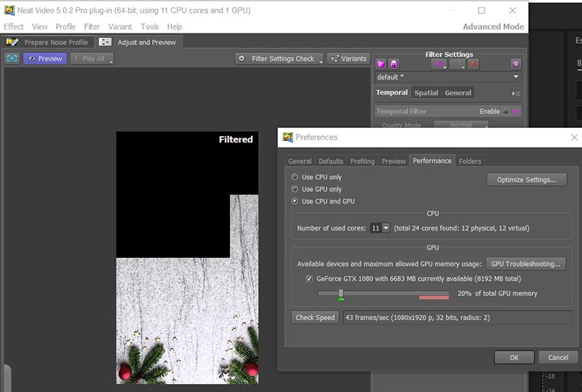
Task: Open the Performance preferences tab
Action: pos(432,161)
